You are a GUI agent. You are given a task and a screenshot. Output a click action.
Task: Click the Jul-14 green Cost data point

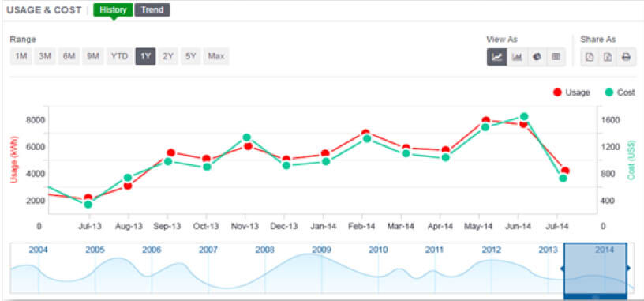coord(563,178)
